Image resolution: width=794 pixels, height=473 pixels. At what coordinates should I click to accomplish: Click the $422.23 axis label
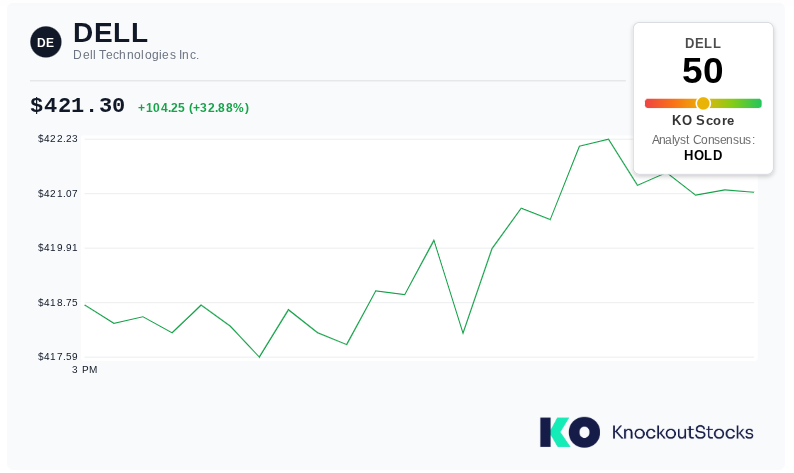pyautogui.click(x=58, y=139)
